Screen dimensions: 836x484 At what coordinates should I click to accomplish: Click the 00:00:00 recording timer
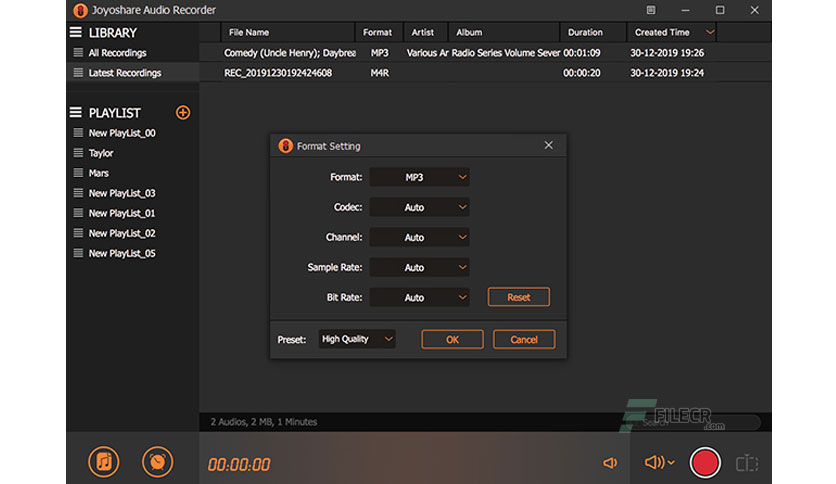(239, 464)
